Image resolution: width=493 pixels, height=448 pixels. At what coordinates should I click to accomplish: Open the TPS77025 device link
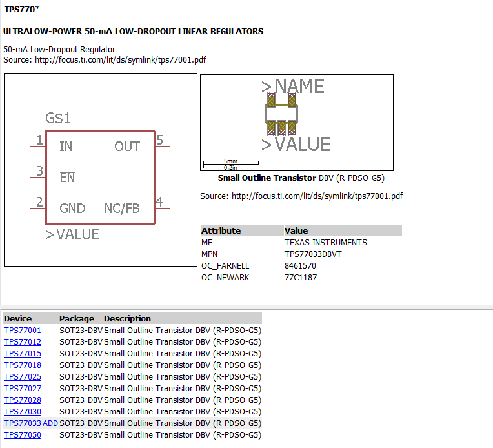click(23, 377)
